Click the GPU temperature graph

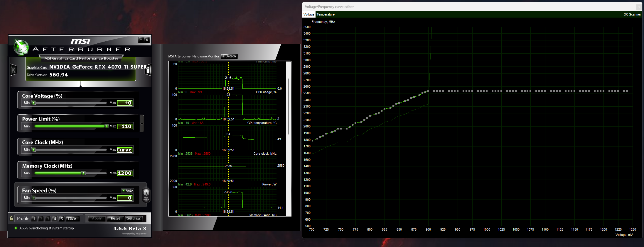[227, 138]
